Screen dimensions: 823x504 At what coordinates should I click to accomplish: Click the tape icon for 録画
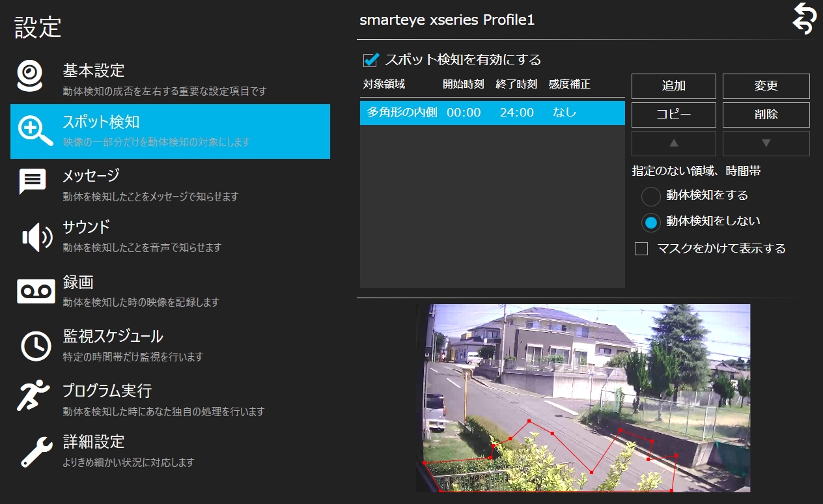point(36,291)
